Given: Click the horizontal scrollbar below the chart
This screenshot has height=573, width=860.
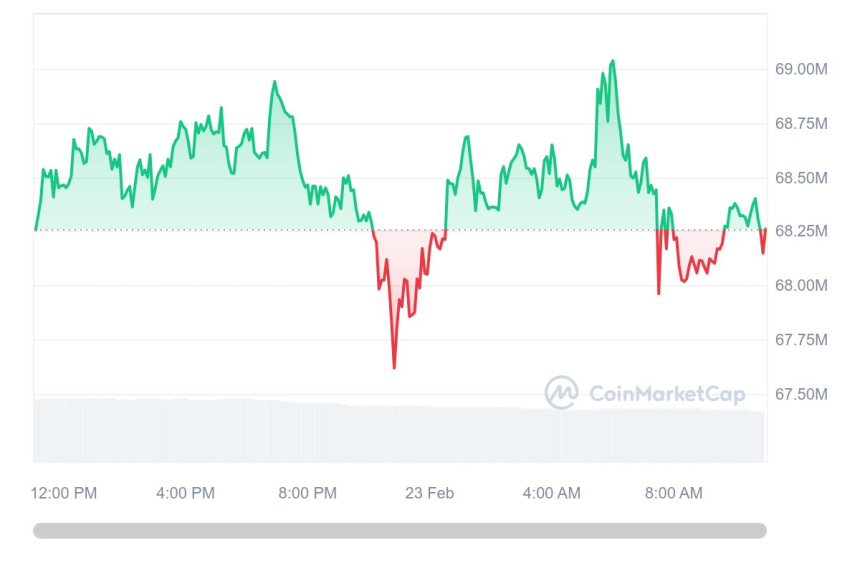Looking at the screenshot, I should (399, 531).
